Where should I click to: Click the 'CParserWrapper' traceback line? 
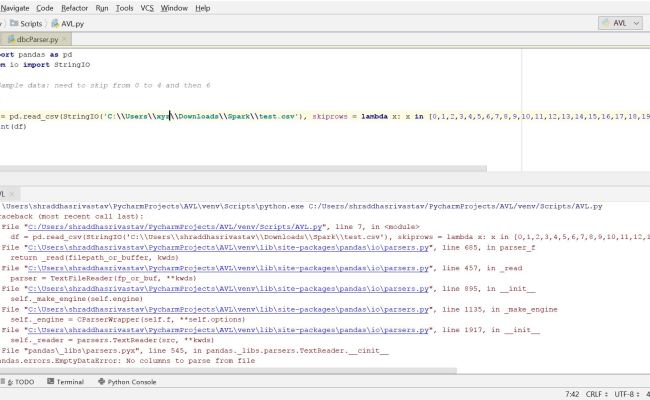click(x=128, y=320)
